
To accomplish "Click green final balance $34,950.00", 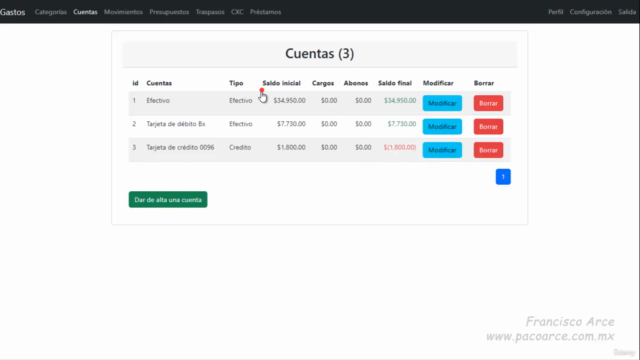I will pos(400,100).
